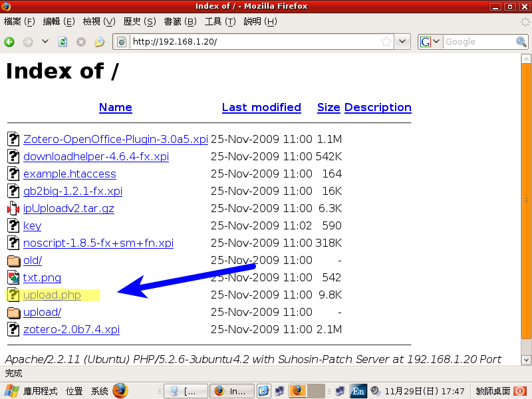Screen dimensions: 532x399
Task: Click the vertical scrollbar of the page
Action: [525, 199]
